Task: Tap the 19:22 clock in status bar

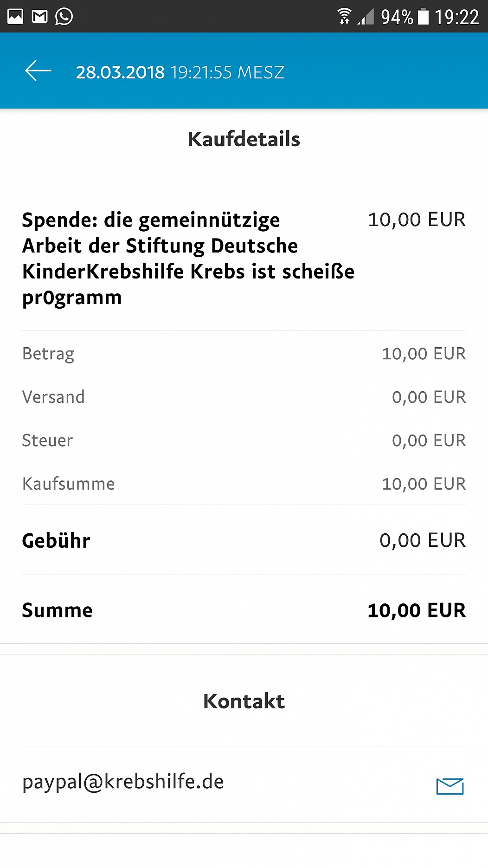Action: 456,17
